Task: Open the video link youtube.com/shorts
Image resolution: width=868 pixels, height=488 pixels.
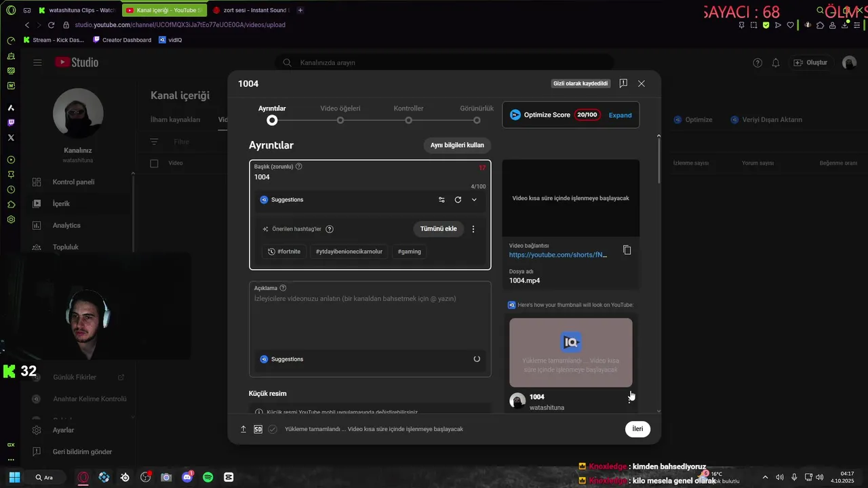Action: tap(558, 255)
